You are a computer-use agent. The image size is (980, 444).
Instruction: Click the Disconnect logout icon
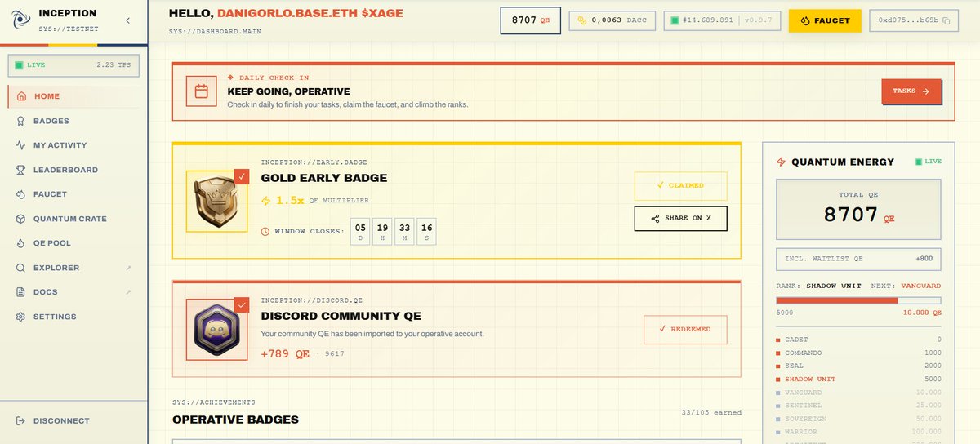[21, 421]
